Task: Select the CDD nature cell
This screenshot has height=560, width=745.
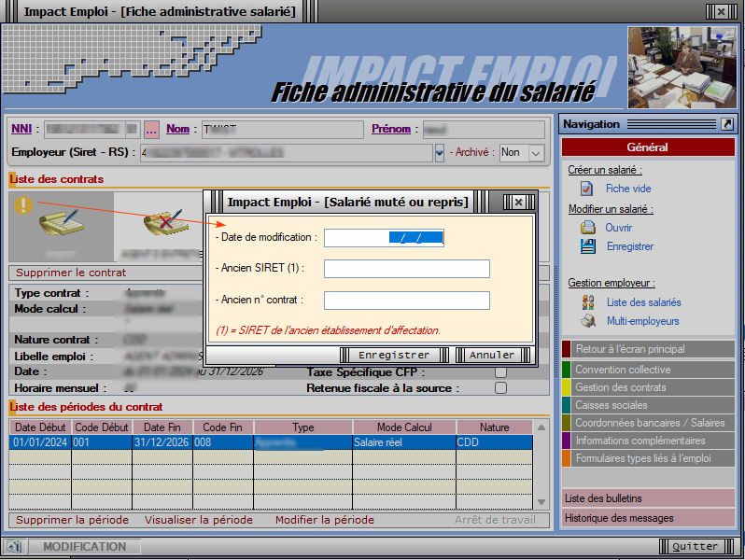Action: [494, 442]
